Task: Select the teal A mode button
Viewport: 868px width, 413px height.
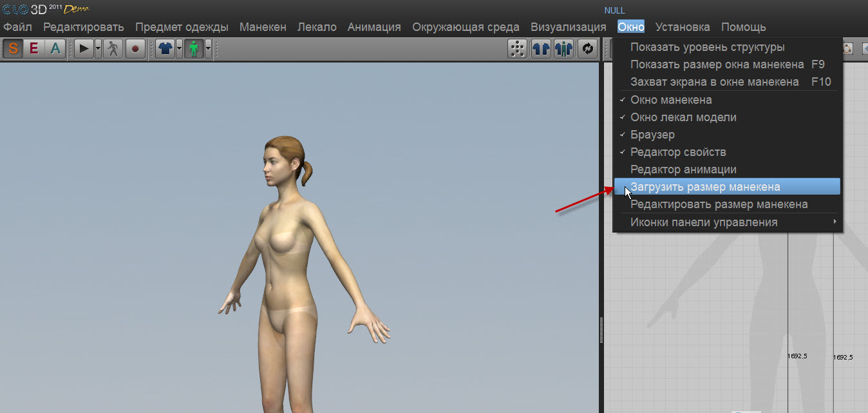Action: pos(55,48)
